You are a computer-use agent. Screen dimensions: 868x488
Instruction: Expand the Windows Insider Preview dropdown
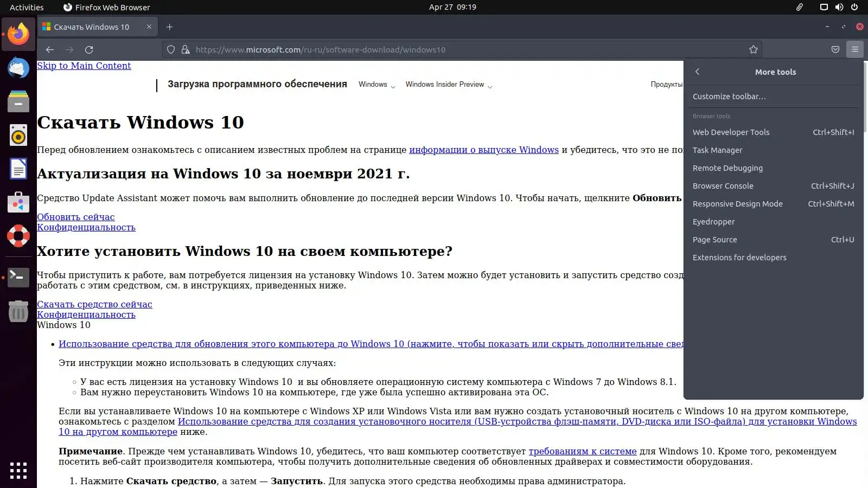449,85
